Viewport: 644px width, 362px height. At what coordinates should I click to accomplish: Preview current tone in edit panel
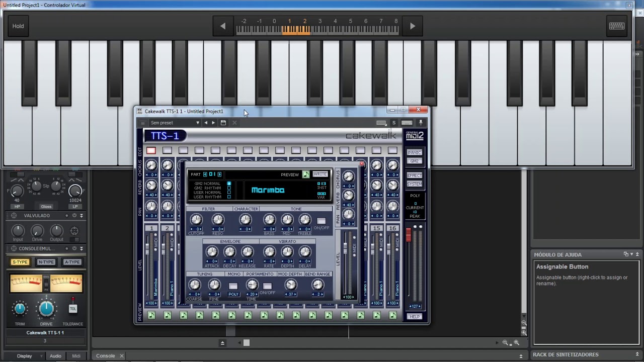(x=306, y=174)
